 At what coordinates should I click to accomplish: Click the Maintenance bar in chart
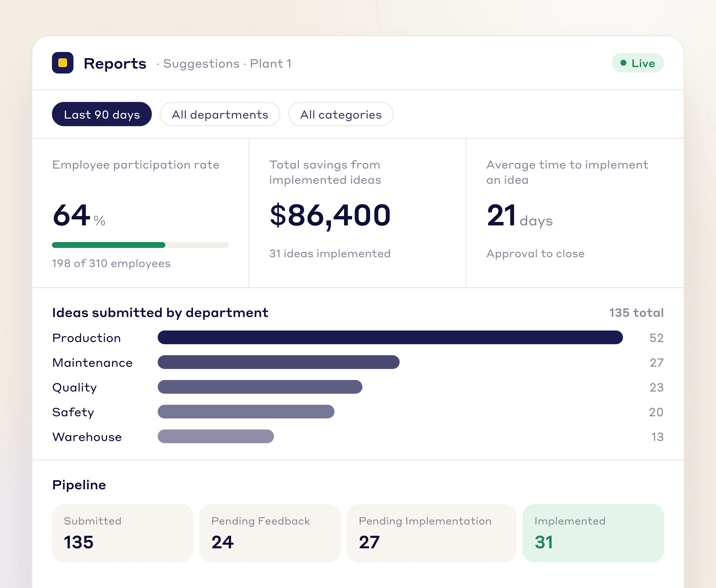tap(279, 362)
